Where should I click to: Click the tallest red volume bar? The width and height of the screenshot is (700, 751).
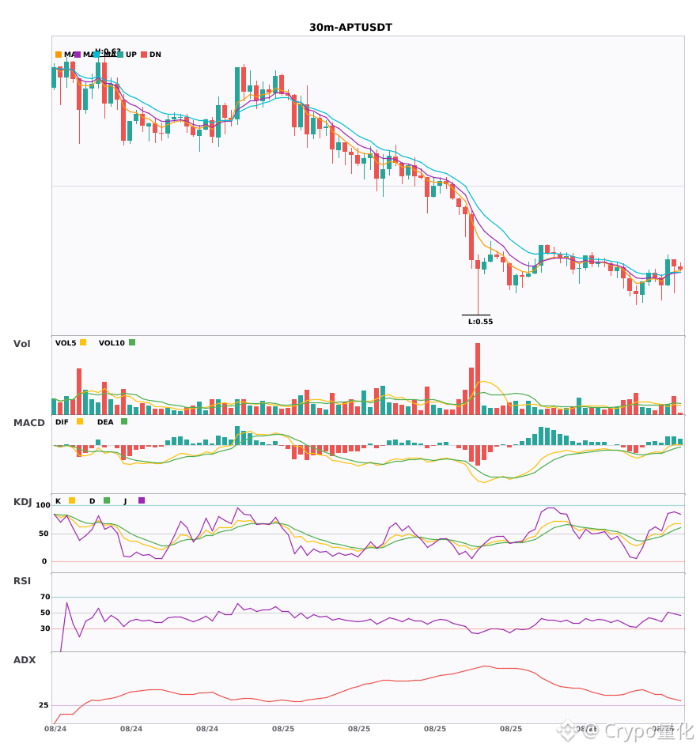pyautogui.click(x=478, y=379)
